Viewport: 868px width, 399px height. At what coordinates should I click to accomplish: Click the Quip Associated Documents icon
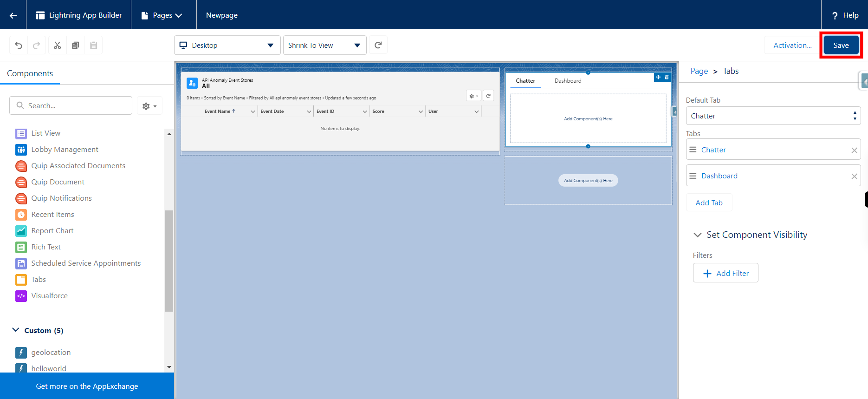21,166
